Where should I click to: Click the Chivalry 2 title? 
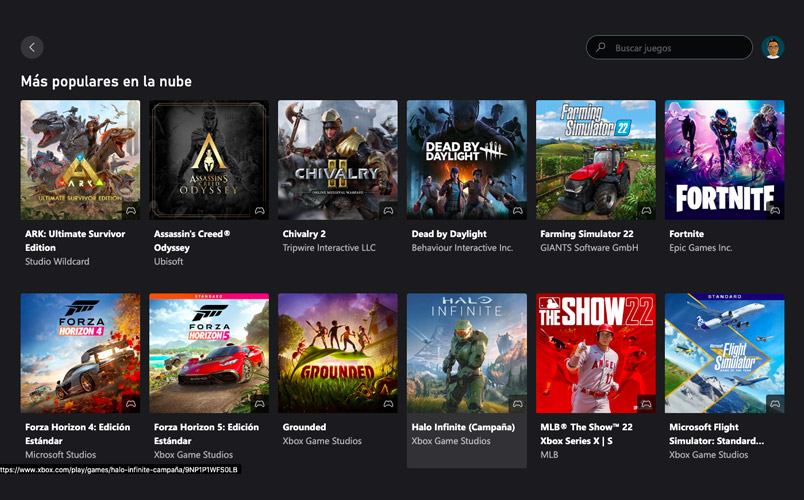tap(304, 234)
